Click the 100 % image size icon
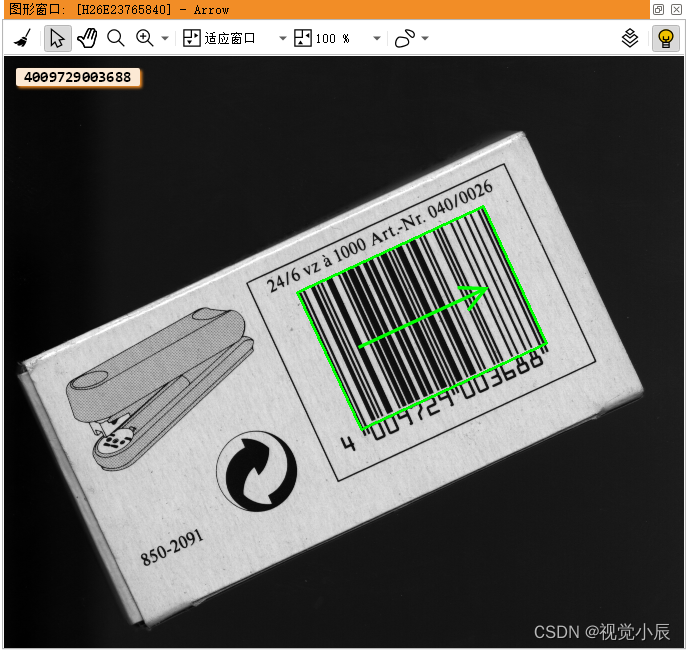 pos(303,38)
